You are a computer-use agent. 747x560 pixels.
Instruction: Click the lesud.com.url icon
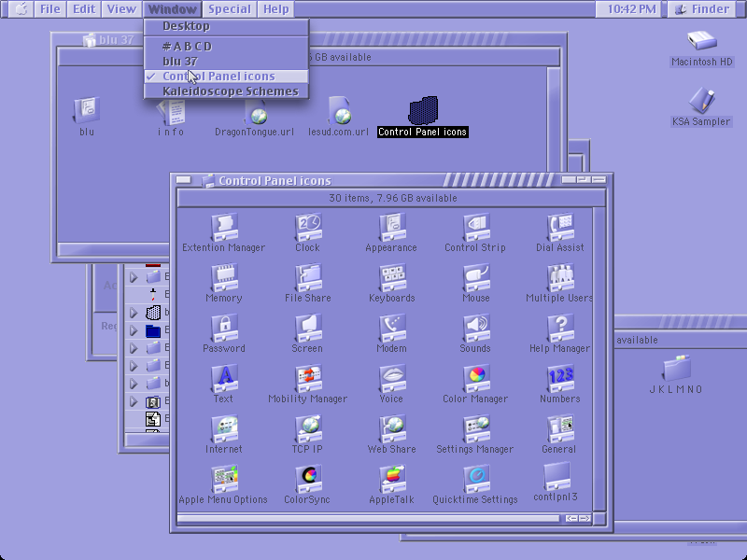coord(339,110)
